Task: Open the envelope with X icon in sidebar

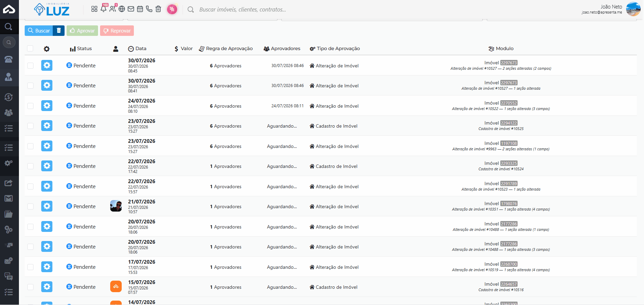Action: [9, 261]
